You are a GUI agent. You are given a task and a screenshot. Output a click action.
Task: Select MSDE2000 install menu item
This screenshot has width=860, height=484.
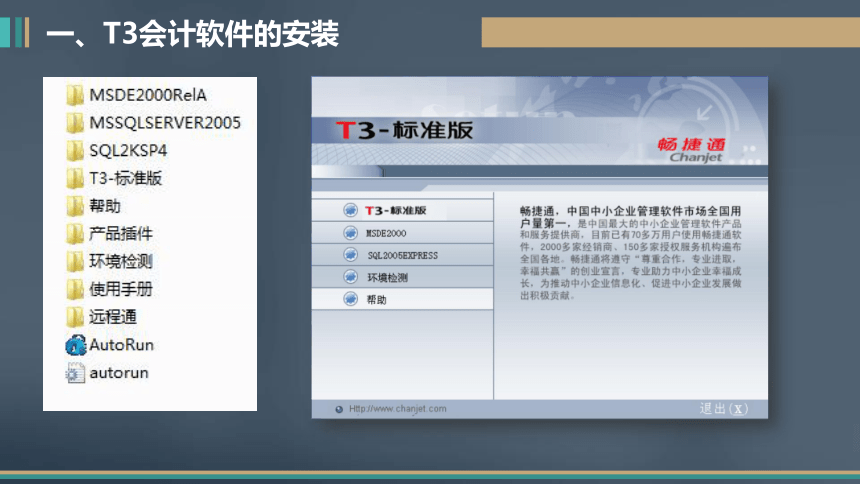pyautogui.click(x=403, y=233)
